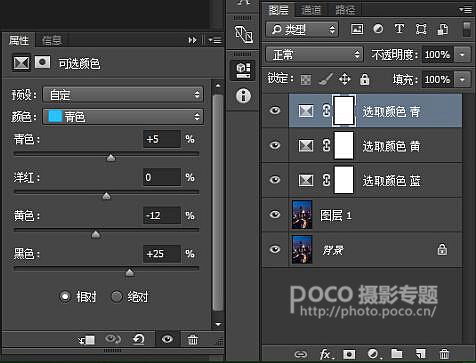Click the reset adjustment icon in Properties
Screen dimensions: 476x363
[x=138, y=340]
